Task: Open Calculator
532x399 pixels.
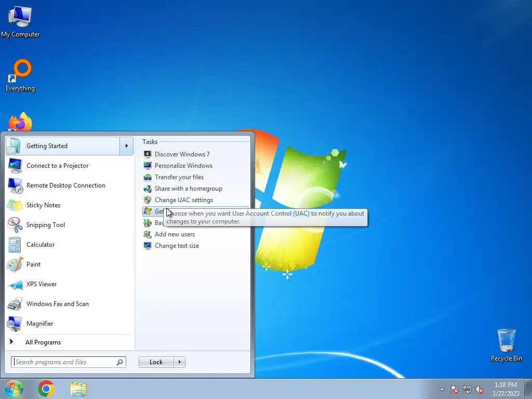Action: [70, 245]
